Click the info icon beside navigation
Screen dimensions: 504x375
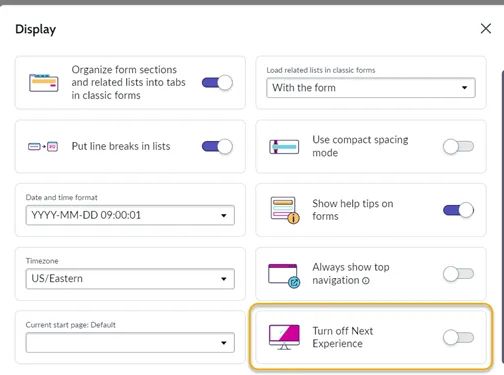point(366,281)
